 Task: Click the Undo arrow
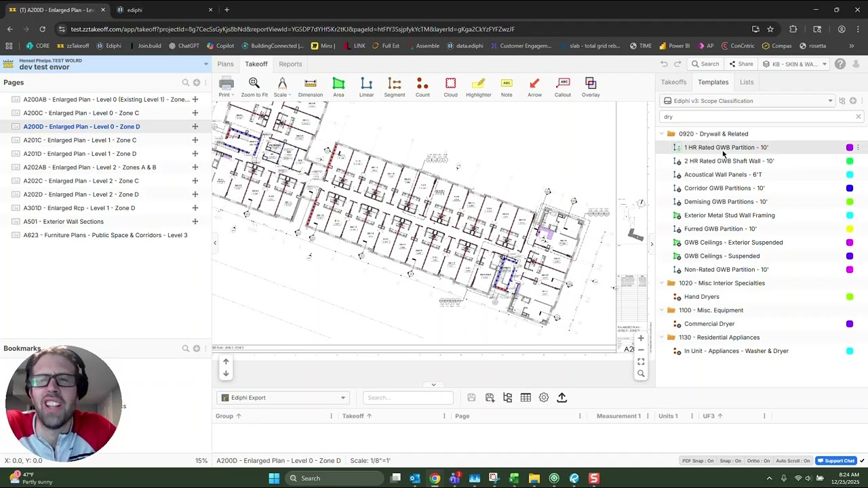coord(664,64)
